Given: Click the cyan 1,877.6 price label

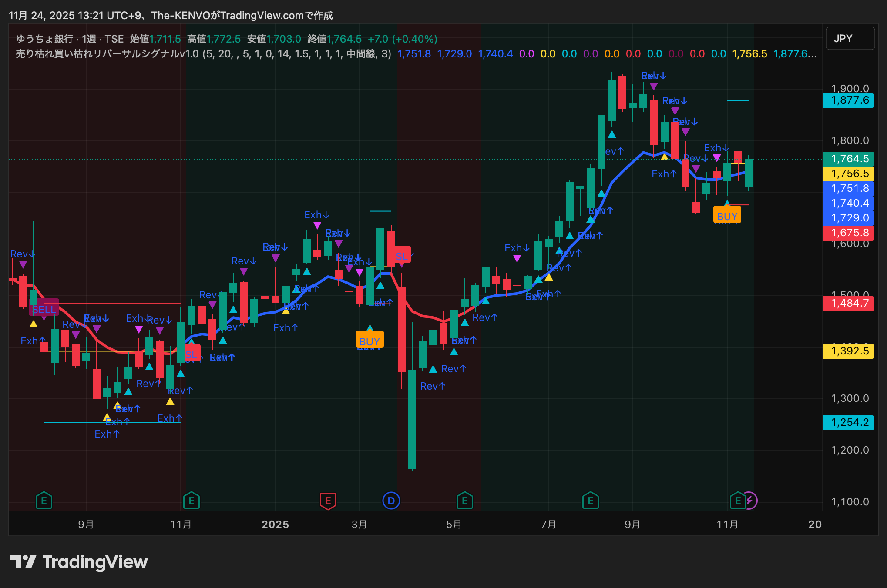Looking at the screenshot, I should click(x=849, y=100).
